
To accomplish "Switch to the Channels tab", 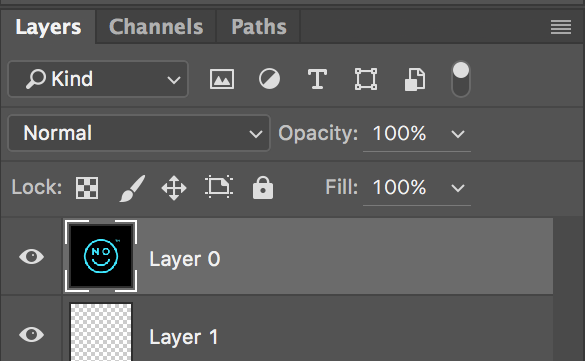I will 156,27.
